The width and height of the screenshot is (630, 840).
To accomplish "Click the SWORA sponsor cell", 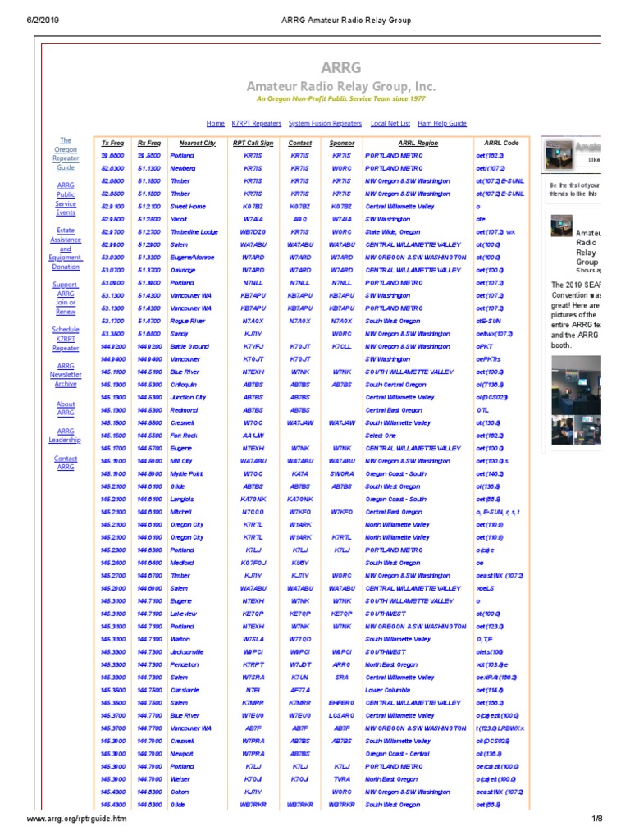I will (342, 474).
